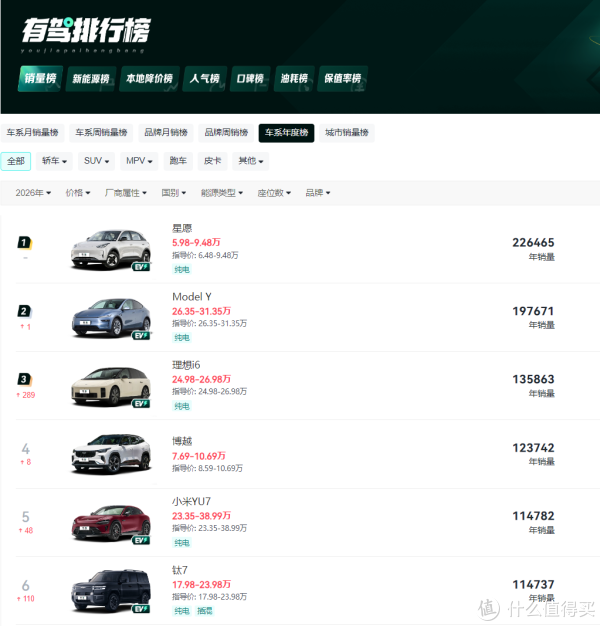The image size is (600, 626).
Task: Expand the SUV type dropdown
Action: point(96,161)
